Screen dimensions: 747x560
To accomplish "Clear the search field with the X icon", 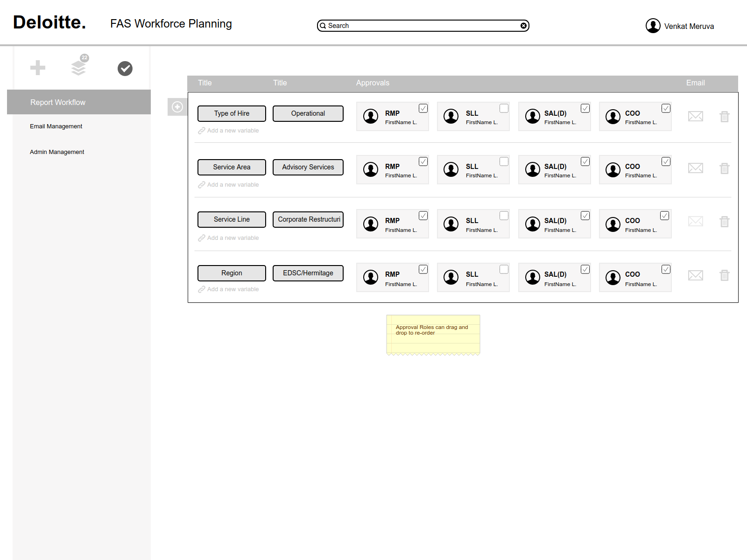I will coord(524,26).
